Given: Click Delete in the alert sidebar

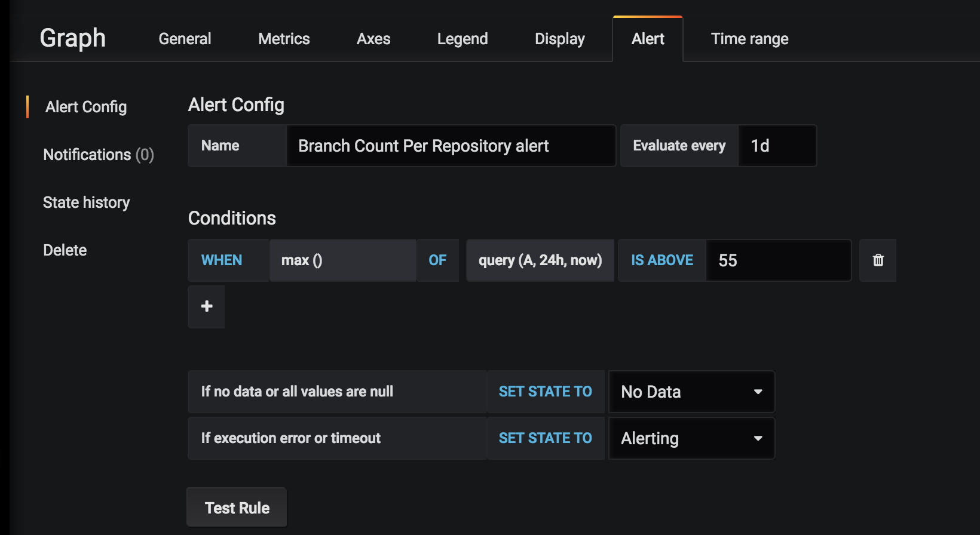Looking at the screenshot, I should click(x=65, y=250).
